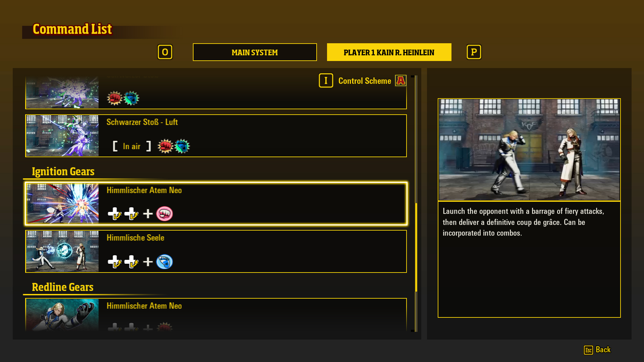
Task: Click the Control Scheme label
Action: [365, 81]
